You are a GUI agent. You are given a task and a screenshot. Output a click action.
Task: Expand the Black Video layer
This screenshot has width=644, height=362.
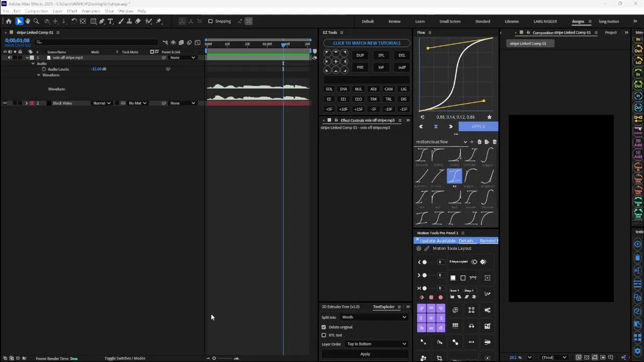(27, 103)
